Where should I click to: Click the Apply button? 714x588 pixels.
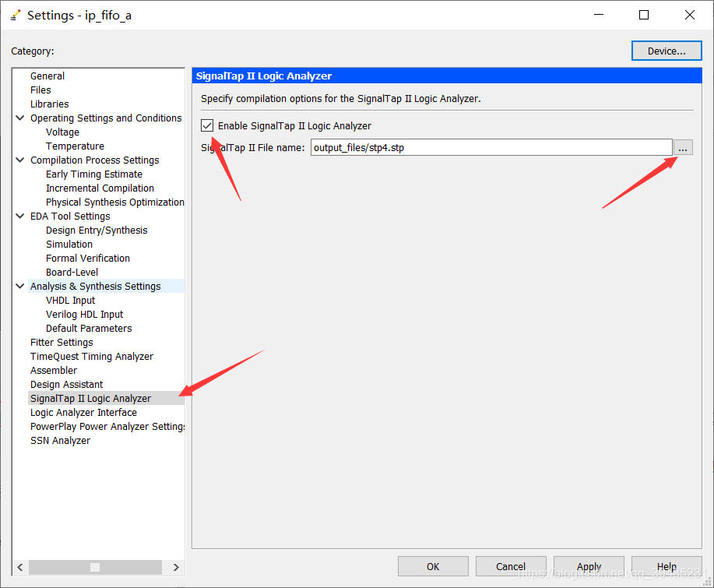(589, 566)
